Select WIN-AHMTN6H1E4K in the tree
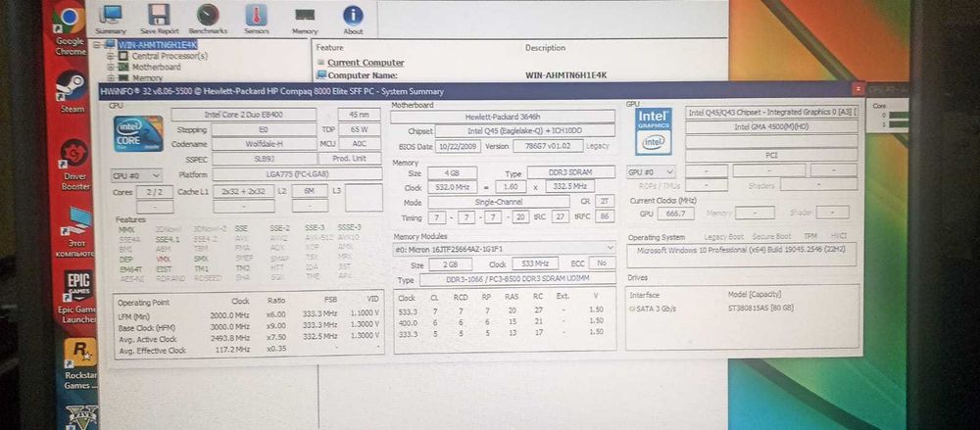 pos(158,45)
